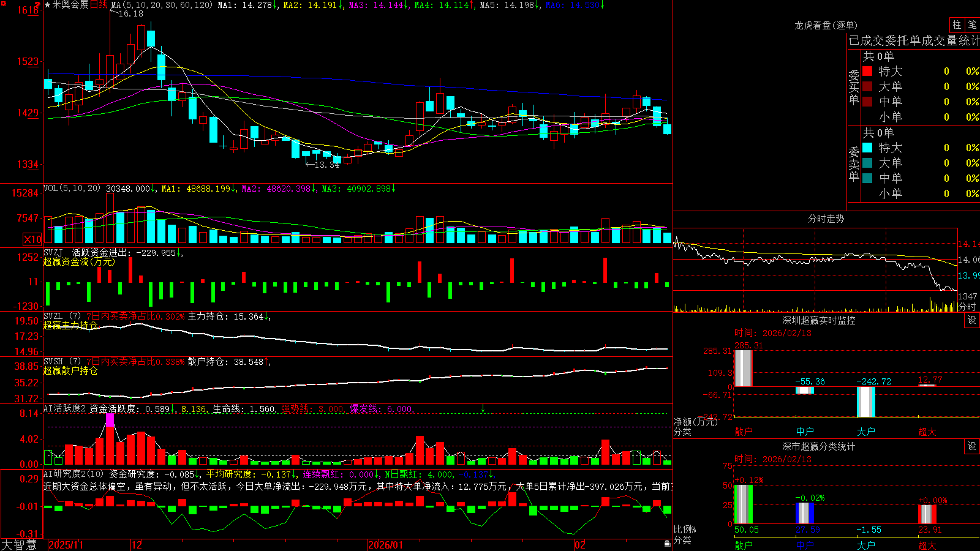This screenshot has height=551, width=980.
Task: Open 设 settings for 深圳超赢实时监控
Action: 972,320
